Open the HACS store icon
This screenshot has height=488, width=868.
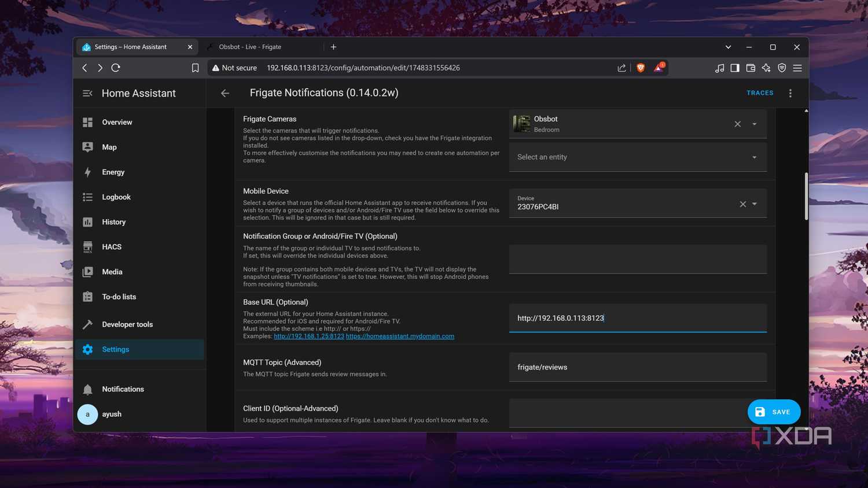[87, 247]
